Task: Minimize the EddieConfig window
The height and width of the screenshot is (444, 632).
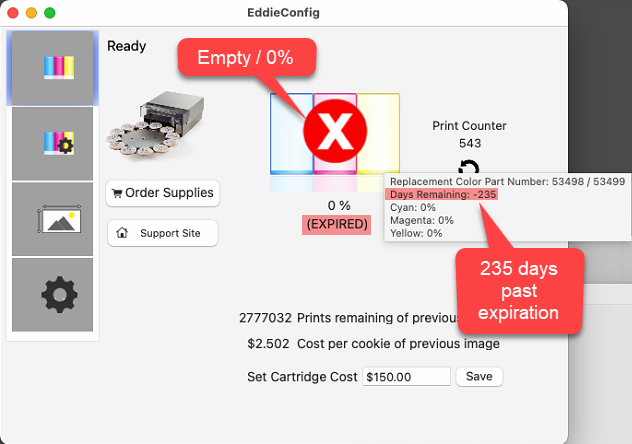Action: coord(31,12)
